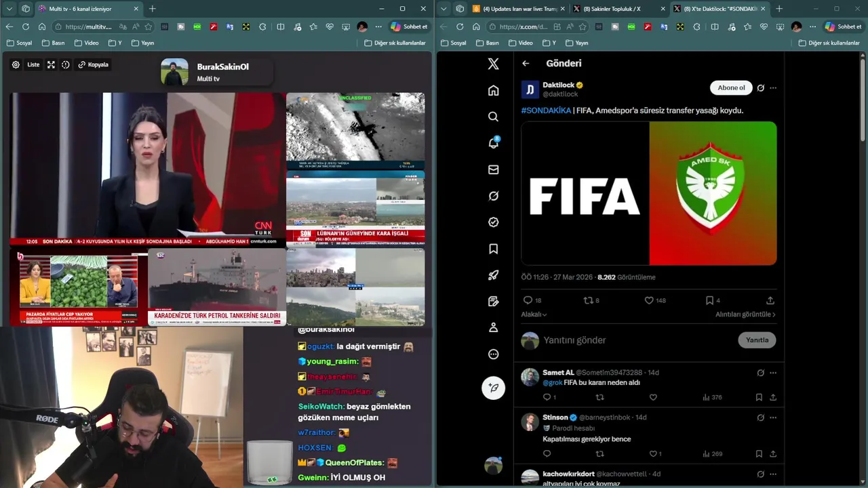
Task: Open the FIFA Amed SK post image
Action: point(649,193)
